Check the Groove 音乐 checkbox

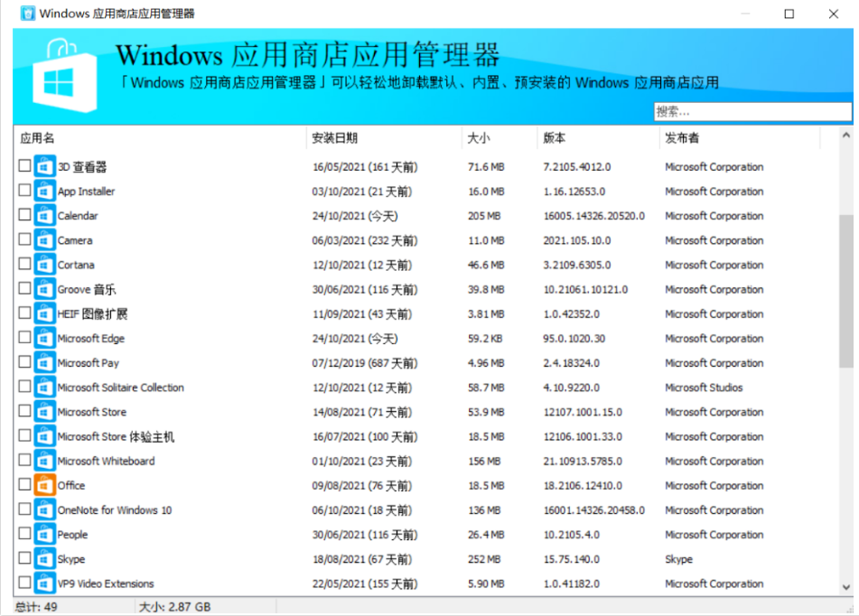pyautogui.click(x=24, y=288)
